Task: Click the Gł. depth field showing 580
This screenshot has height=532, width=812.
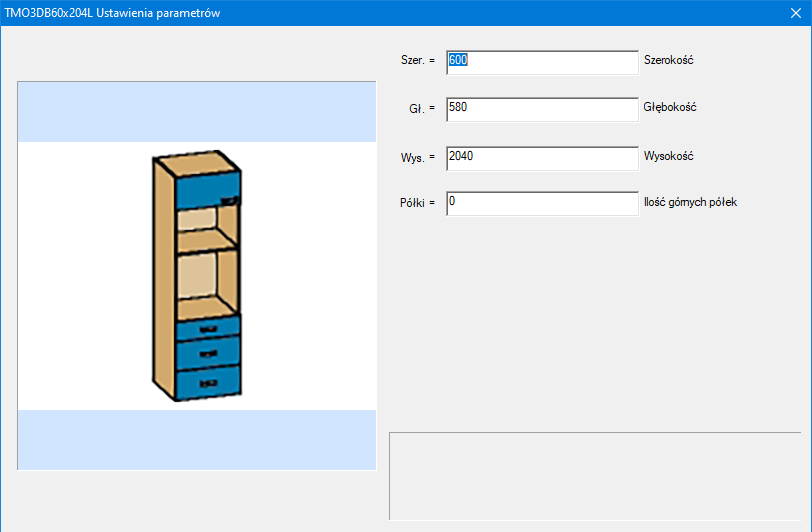Action: 541,109
